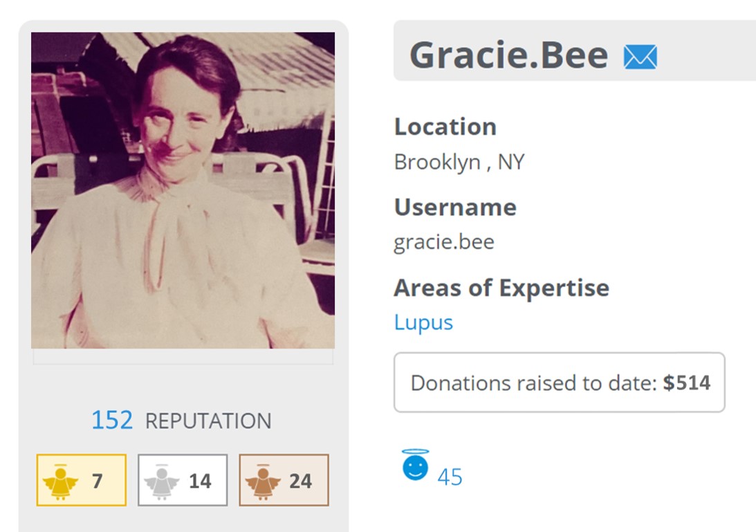Click the silver angel badge icon
Viewport: 756px width, 532px height.
162,481
